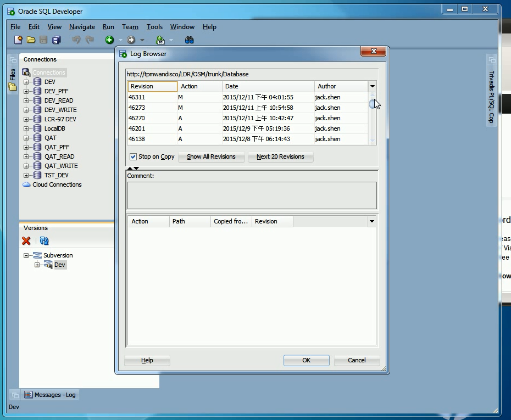Open the Run menu
The width and height of the screenshot is (511, 420).
point(108,27)
